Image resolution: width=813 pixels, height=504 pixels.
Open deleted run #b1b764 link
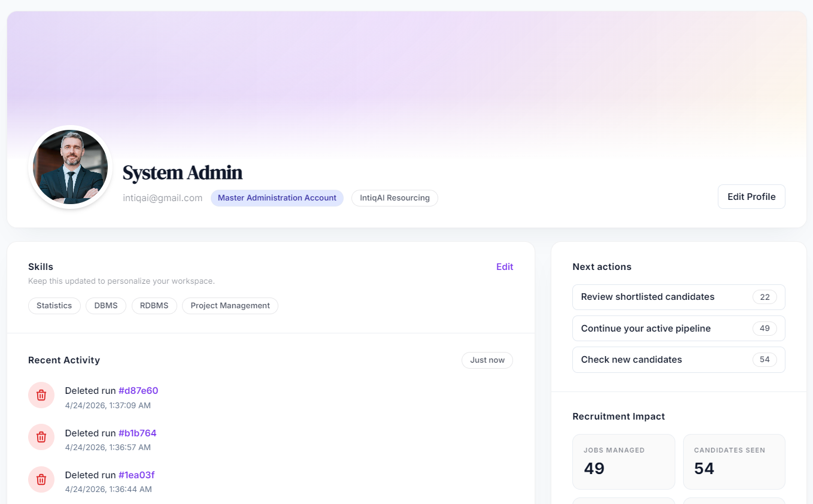pyautogui.click(x=137, y=433)
